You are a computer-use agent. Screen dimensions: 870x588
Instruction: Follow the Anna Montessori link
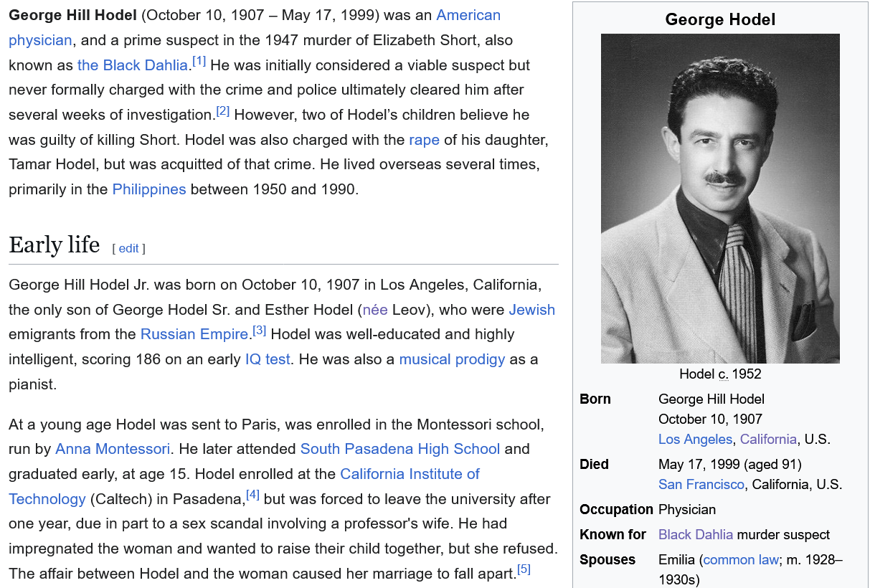click(x=113, y=450)
